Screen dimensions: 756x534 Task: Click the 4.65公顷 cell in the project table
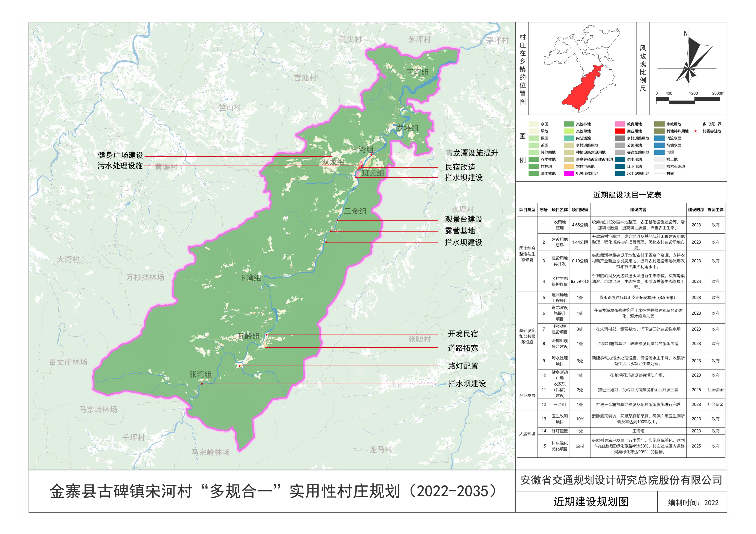580,225
